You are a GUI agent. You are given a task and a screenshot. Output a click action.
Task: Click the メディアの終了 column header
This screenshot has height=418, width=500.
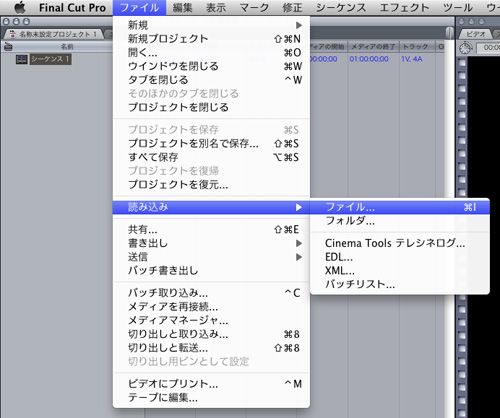[x=373, y=47]
